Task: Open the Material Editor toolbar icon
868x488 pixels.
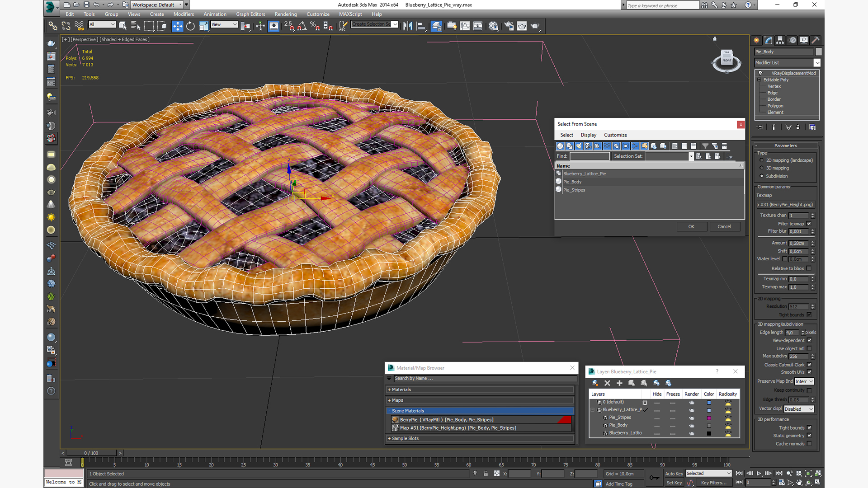Action: pos(493,26)
